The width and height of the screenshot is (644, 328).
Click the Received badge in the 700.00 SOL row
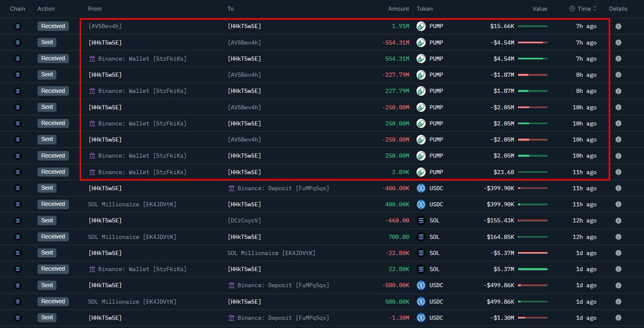[53, 237]
